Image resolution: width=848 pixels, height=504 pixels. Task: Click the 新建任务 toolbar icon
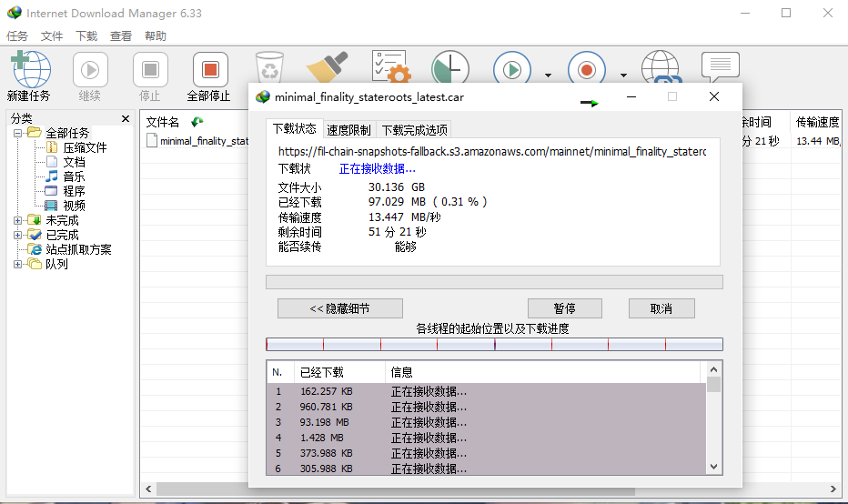click(28, 71)
